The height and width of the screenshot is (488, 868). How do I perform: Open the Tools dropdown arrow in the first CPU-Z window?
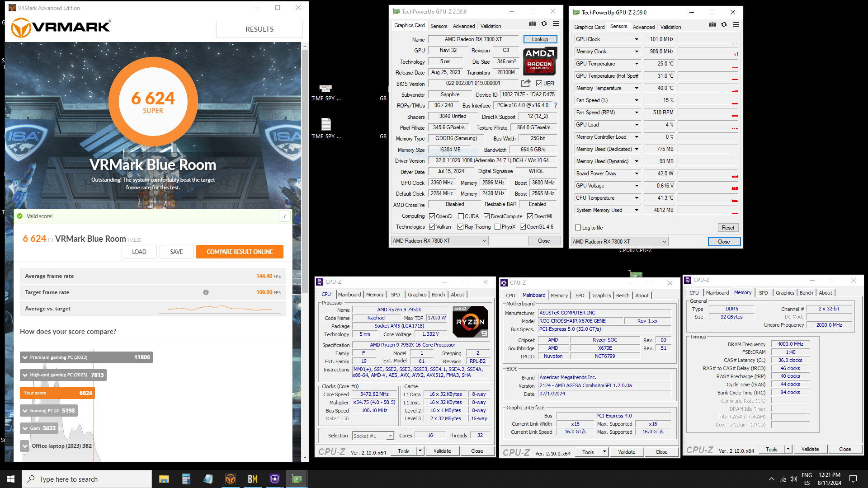point(420,451)
